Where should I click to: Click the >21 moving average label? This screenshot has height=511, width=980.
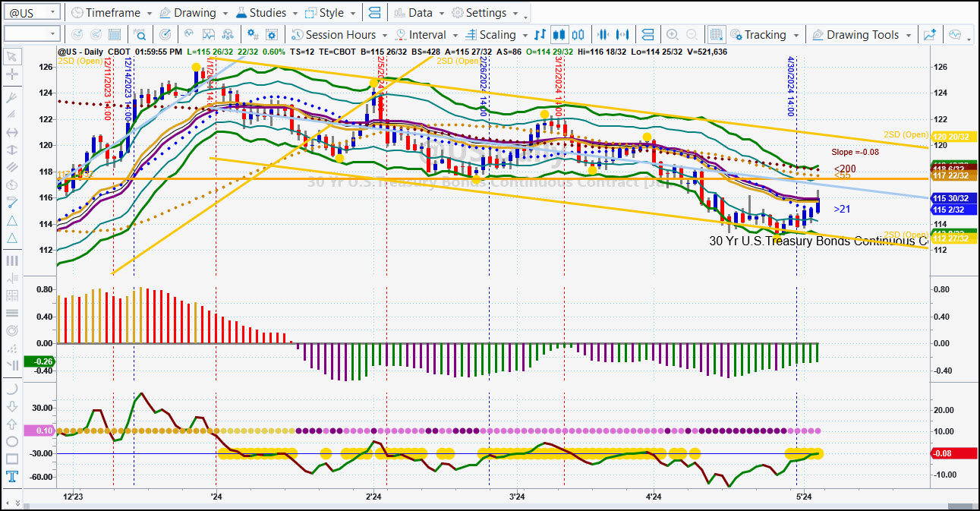(x=842, y=209)
